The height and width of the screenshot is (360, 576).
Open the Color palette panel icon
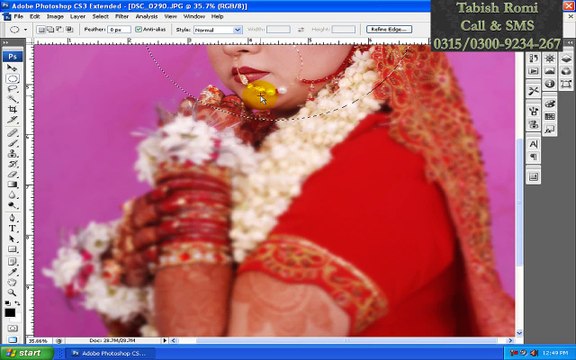click(x=550, y=104)
